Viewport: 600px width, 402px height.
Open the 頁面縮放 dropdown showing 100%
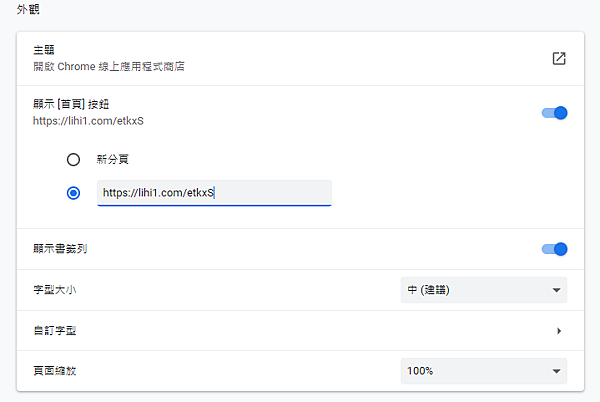tap(484, 371)
